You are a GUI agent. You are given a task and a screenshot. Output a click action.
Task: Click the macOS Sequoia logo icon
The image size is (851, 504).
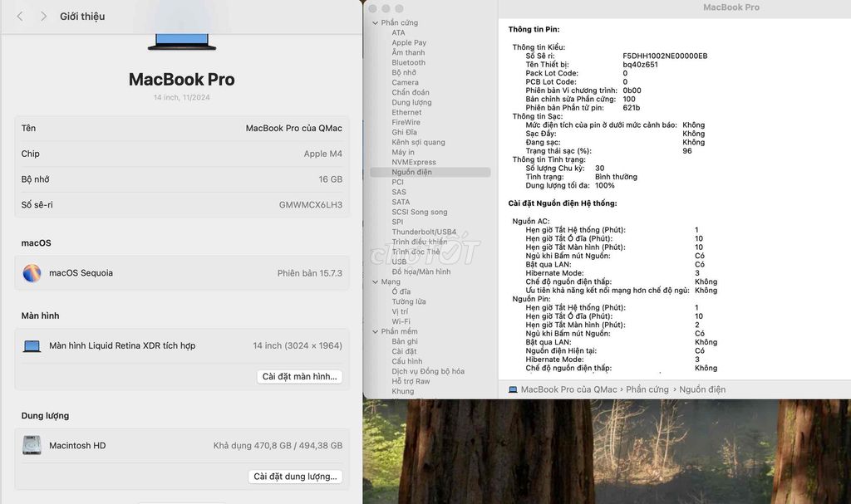click(32, 272)
